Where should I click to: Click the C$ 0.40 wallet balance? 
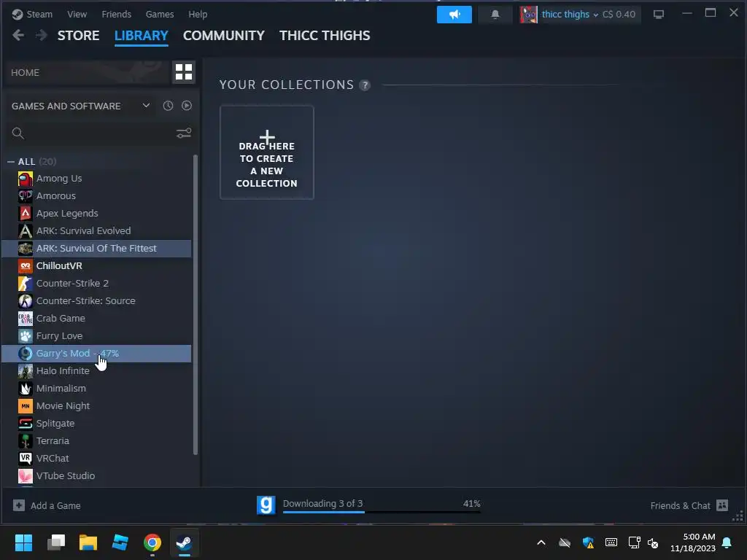click(x=619, y=15)
